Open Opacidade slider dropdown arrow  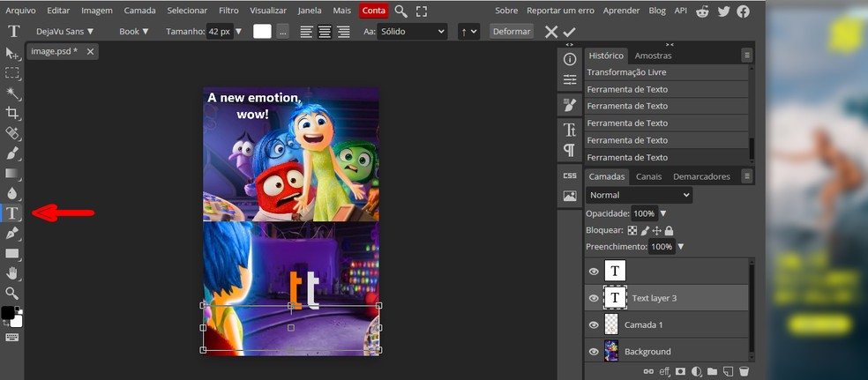pos(663,213)
